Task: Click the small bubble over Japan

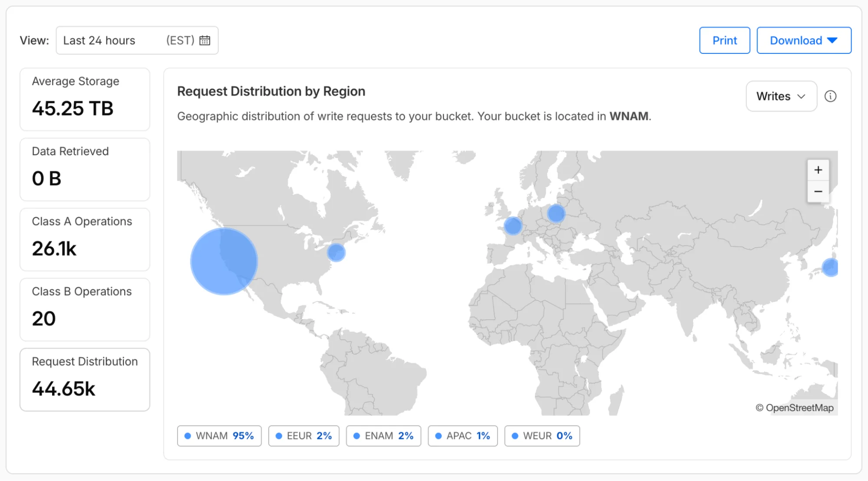Action: point(830,268)
